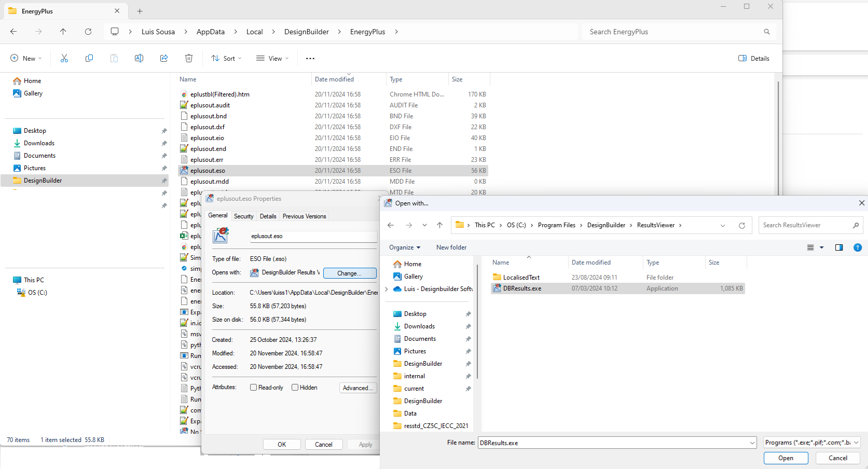Image resolution: width=868 pixels, height=469 pixels.
Task: Click the Open button in Open with dialog
Action: pos(786,458)
